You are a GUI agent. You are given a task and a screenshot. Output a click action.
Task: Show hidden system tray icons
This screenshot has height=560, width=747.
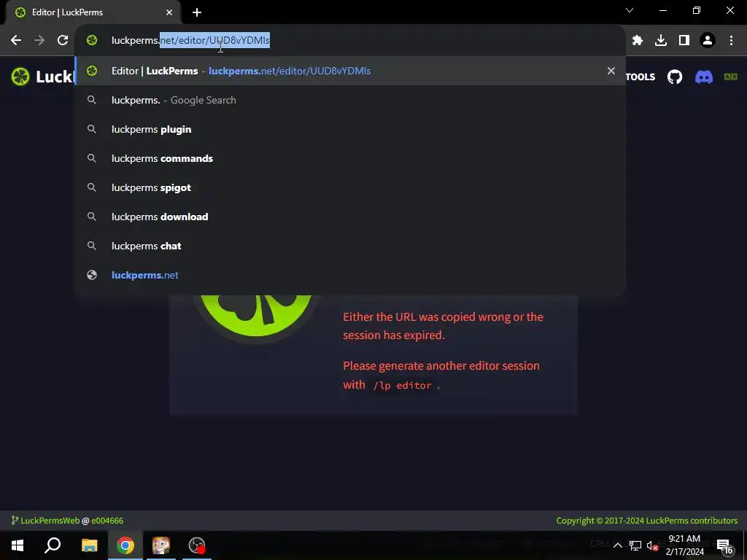point(617,545)
